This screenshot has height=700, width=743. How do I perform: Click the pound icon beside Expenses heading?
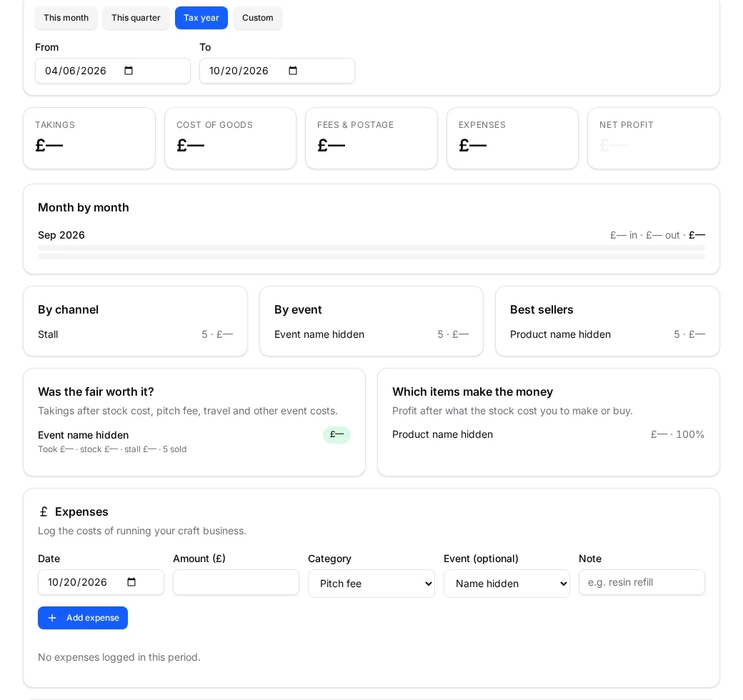point(44,512)
